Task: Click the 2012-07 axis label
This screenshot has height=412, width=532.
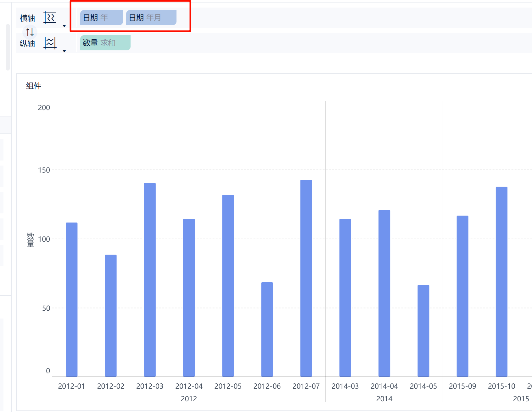Action: tap(306, 386)
